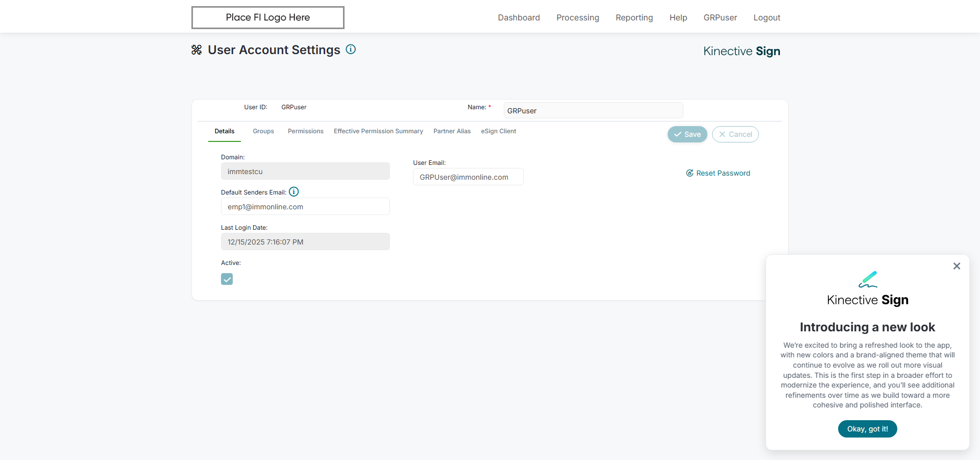The width and height of the screenshot is (980, 460).
Task: Click the Place FI Logo Here box
Action: (x=268, y=17)
